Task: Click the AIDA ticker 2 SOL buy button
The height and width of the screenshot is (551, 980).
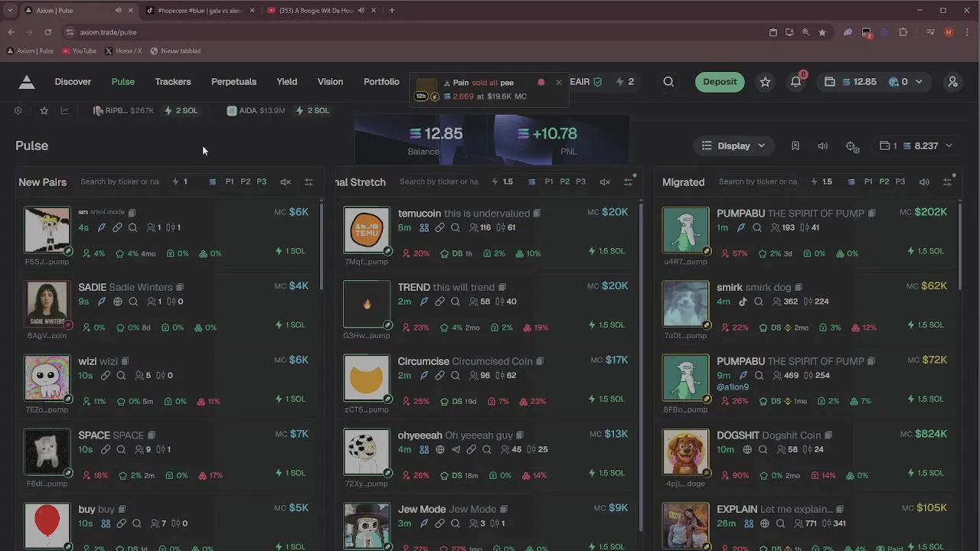Action: pyautogui.click(x=312, y=111)
